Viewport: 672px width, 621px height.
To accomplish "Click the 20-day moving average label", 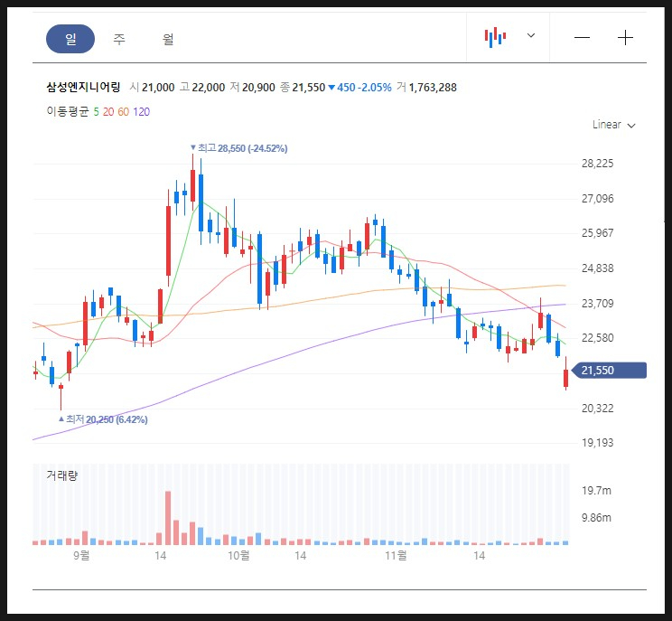I will (108, 112).
